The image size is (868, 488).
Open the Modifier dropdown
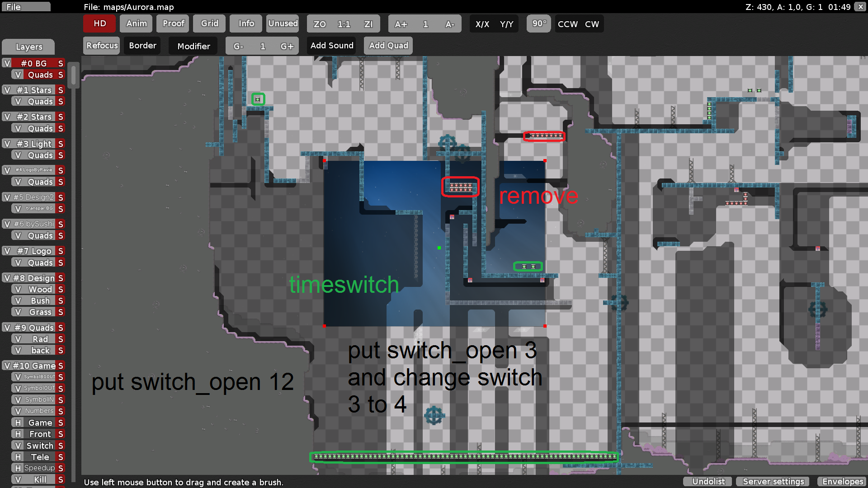(193, 46)
